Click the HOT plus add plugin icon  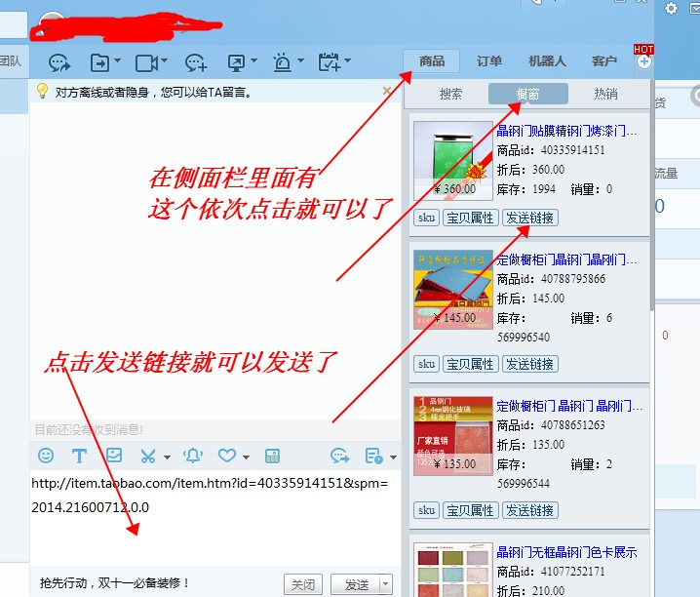(x=643, y=61)
